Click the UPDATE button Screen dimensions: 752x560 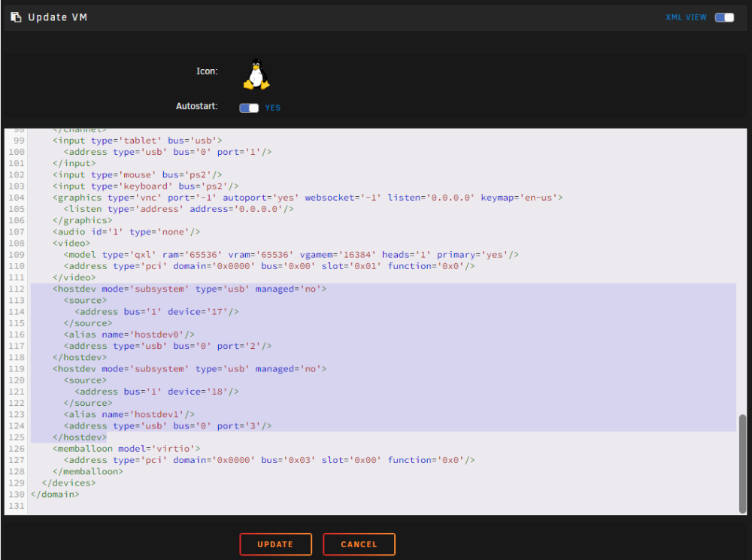(x=276, y=544)
